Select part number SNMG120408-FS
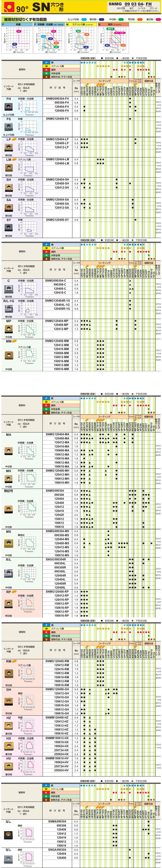162x868 pixels. coord(57,119)
